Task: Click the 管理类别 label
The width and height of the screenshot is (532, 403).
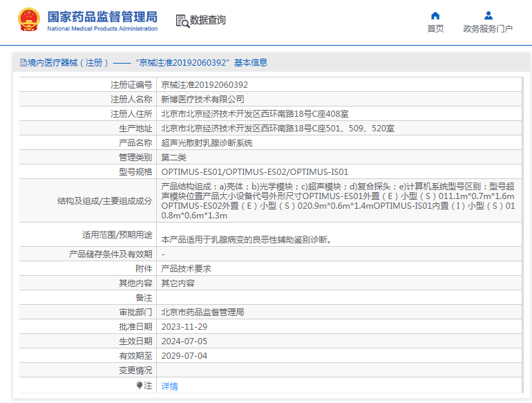Action: pos(135,158)
